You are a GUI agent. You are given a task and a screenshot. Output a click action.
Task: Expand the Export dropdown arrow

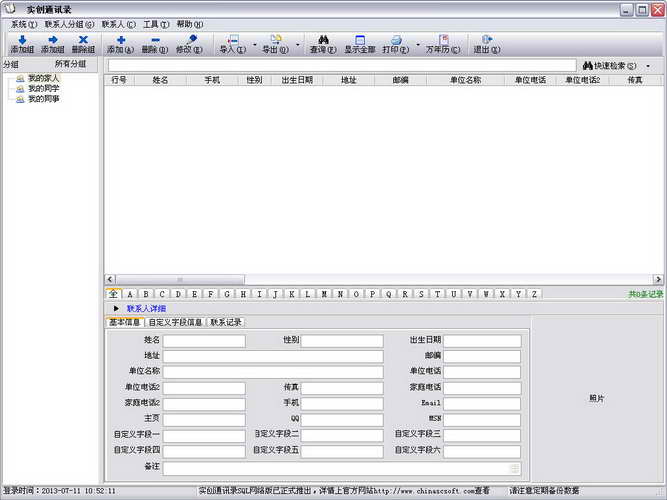[x=297, y=44]
